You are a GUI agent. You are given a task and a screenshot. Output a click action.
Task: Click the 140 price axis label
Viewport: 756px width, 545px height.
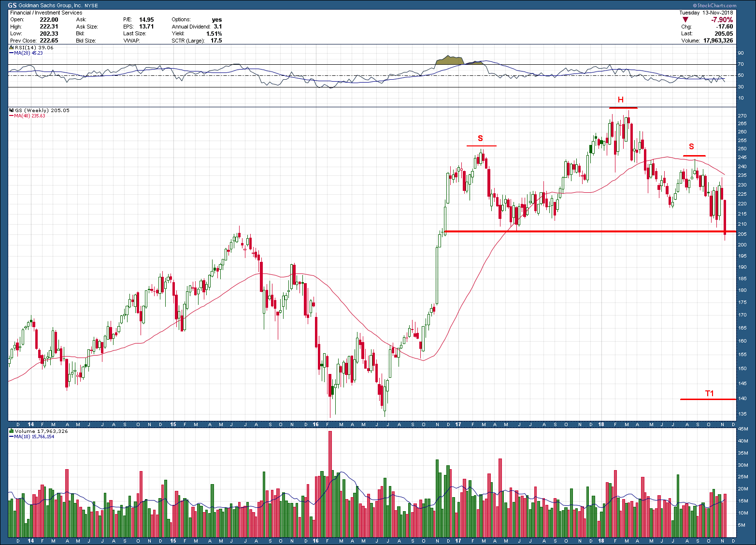tap(742, 399)
